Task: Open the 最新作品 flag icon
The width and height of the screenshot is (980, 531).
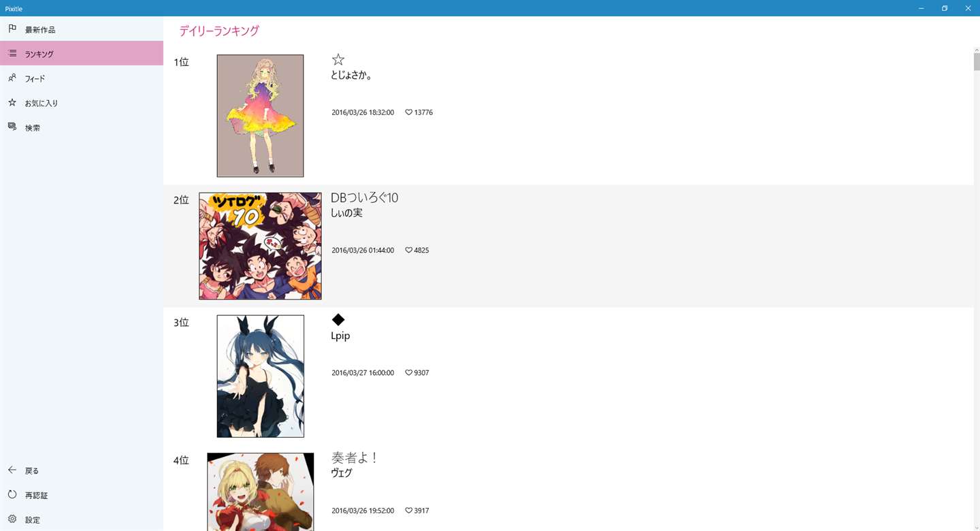Action: click(12, 29)
